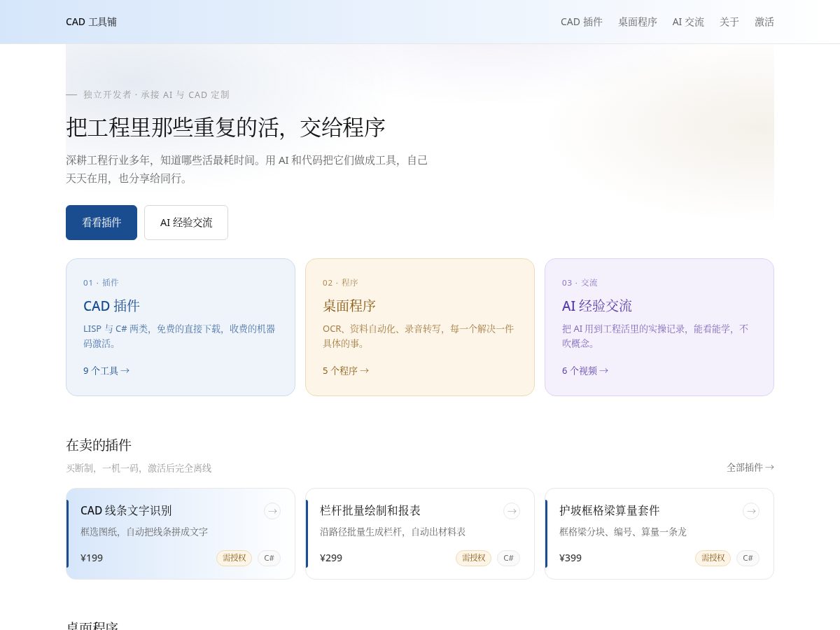Viewport: 840px width, 630px height.
Task: Click the 在卖的插件 section heading
Action: [x=99, y=444]
